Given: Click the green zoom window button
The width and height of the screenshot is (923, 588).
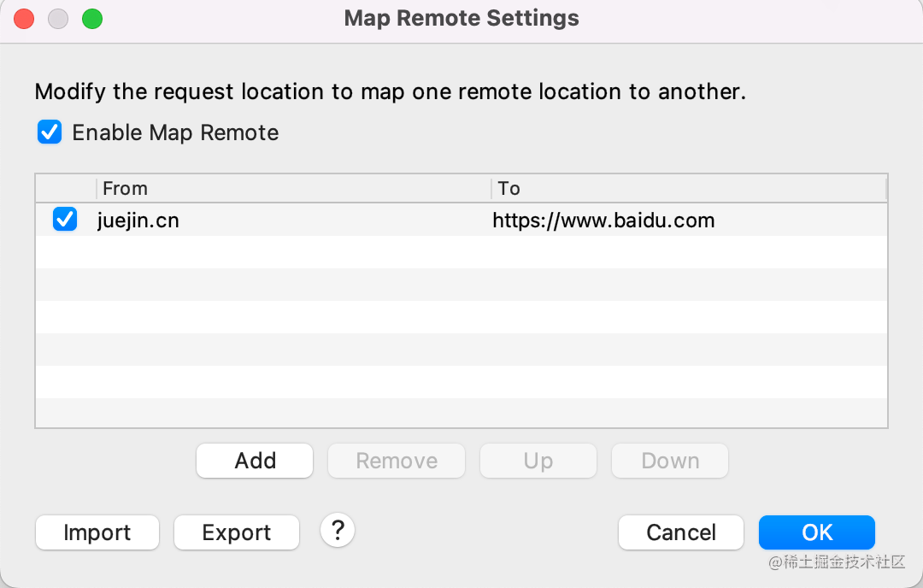Looking at the screenshot, I should tap(91, 19).
